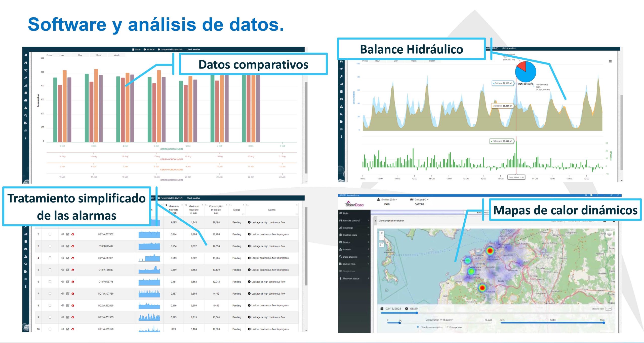Zoom out on the heat map

382,238
